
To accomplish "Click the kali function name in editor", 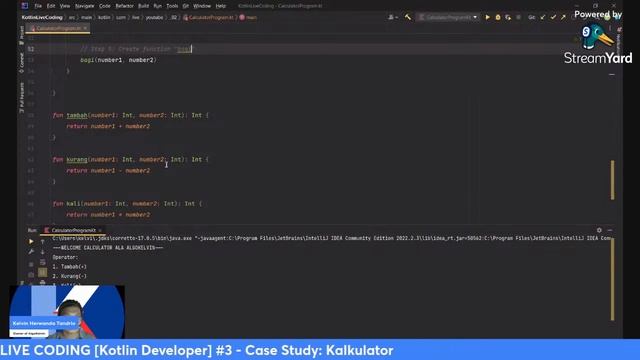I will (73, 204).
